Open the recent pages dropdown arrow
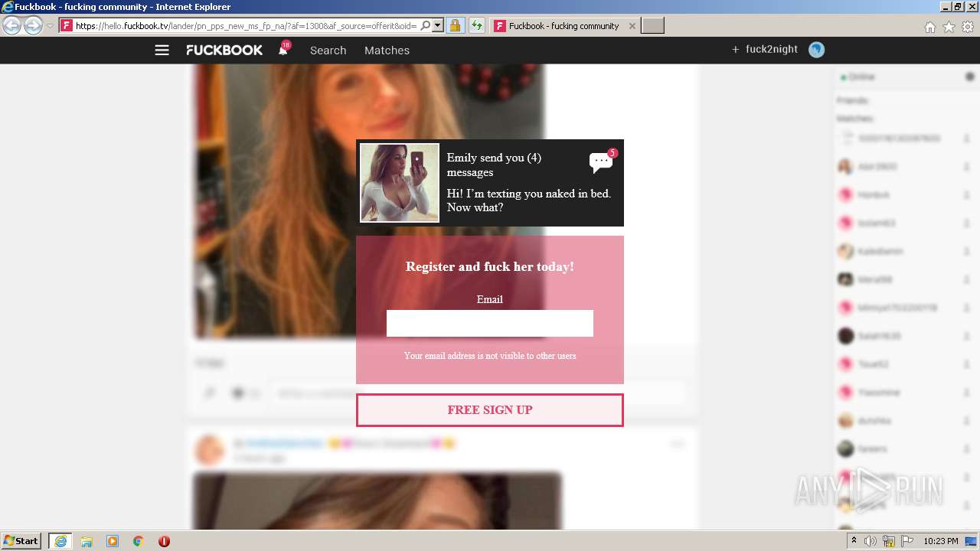The width and height of the screenshot is (980, 551). pyautogui.click(x=50, y=26)
